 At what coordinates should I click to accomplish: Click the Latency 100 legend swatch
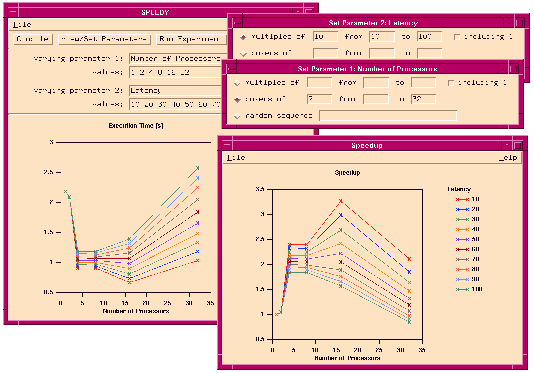(463, 289)
